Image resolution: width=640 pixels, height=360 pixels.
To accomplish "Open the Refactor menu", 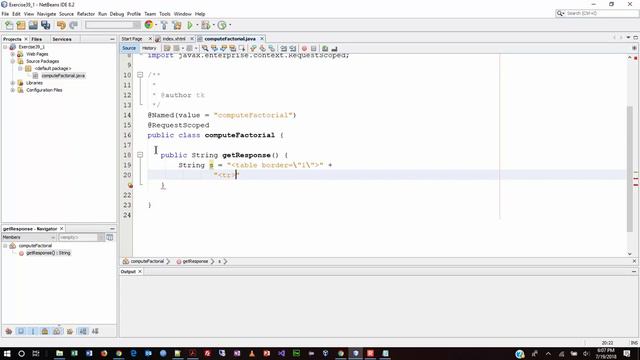I will (x=86, y=14).
